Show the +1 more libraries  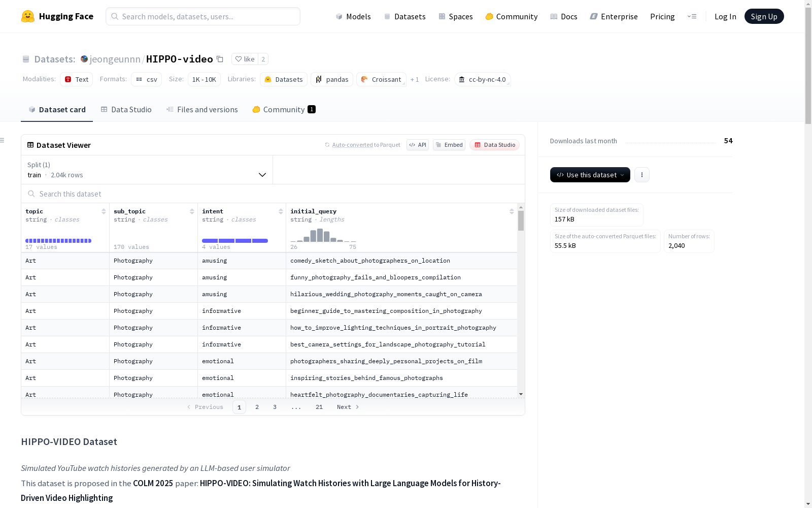(x=415, y=79)
